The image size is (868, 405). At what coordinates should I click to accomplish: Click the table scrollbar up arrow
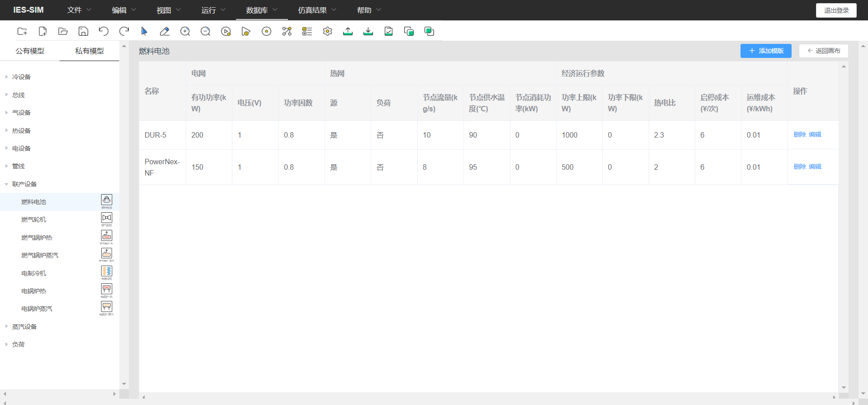click(x=844, y=67)
